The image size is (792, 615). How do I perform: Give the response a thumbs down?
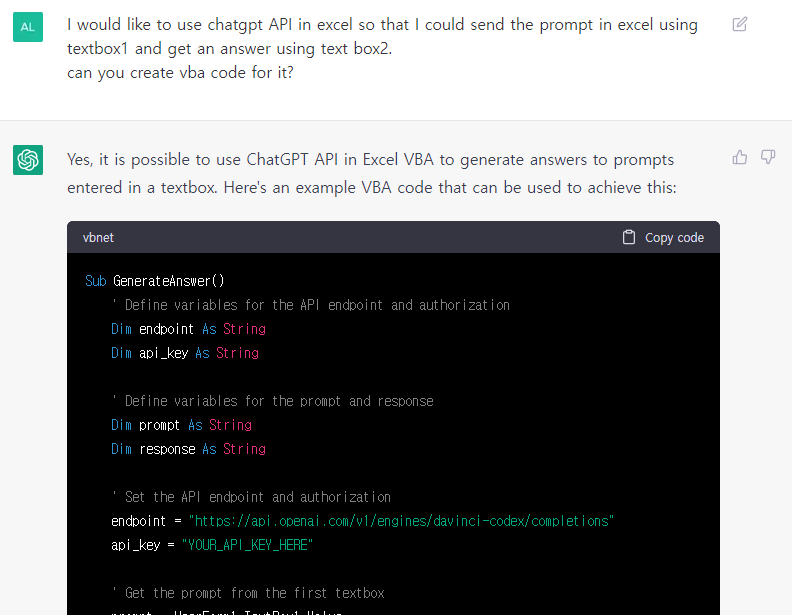pos(768,157)
